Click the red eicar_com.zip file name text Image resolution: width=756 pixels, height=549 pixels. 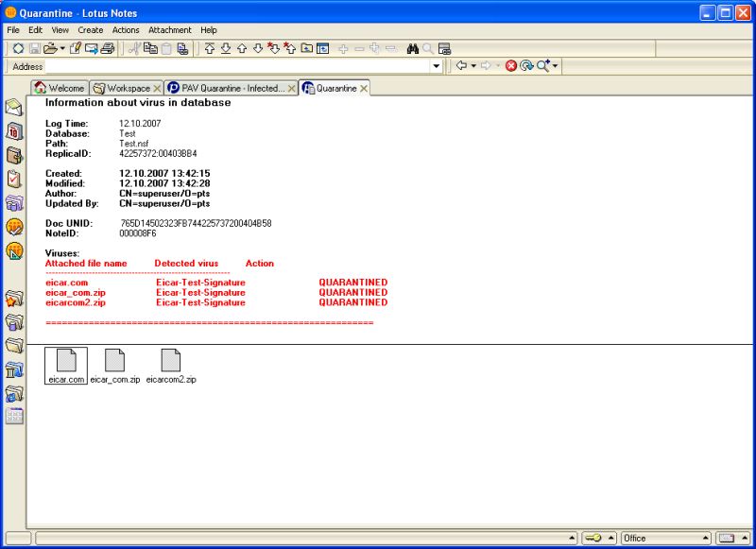tap(76, 293)
